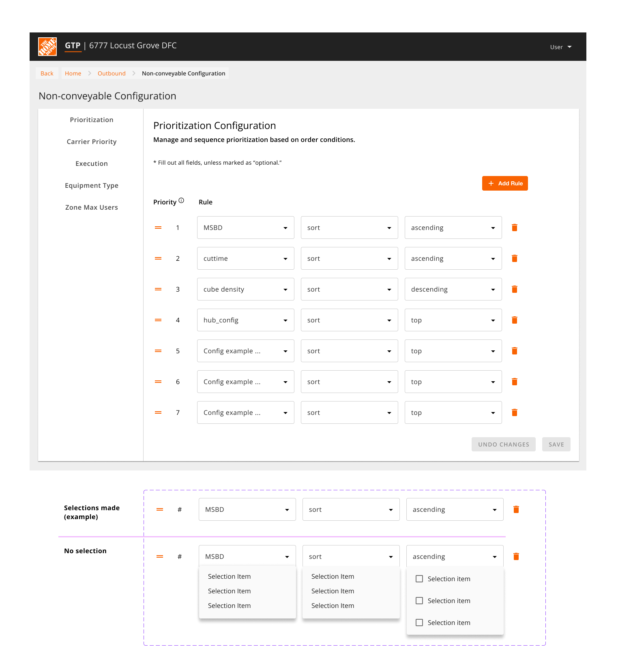This screenshot has height=672, width=618.
Task: Open the sort dropdown in No selection example
Action: coord(351,556)
